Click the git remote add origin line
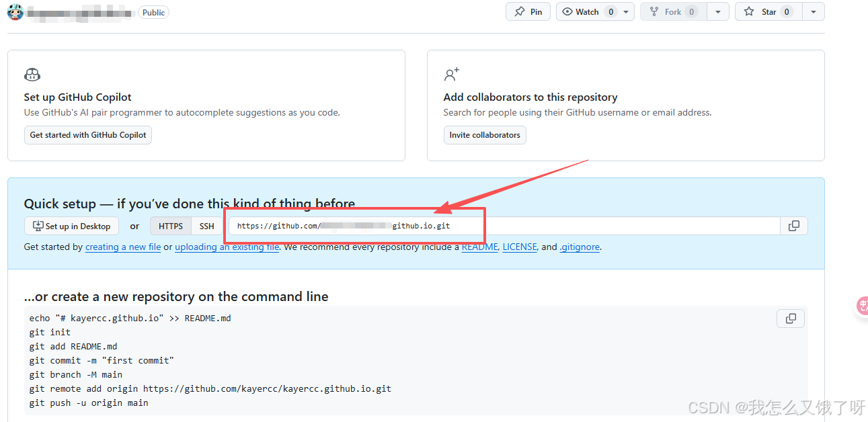Viewport: 868px width, 422px height. pyautogui.click(x=210, y=388)
